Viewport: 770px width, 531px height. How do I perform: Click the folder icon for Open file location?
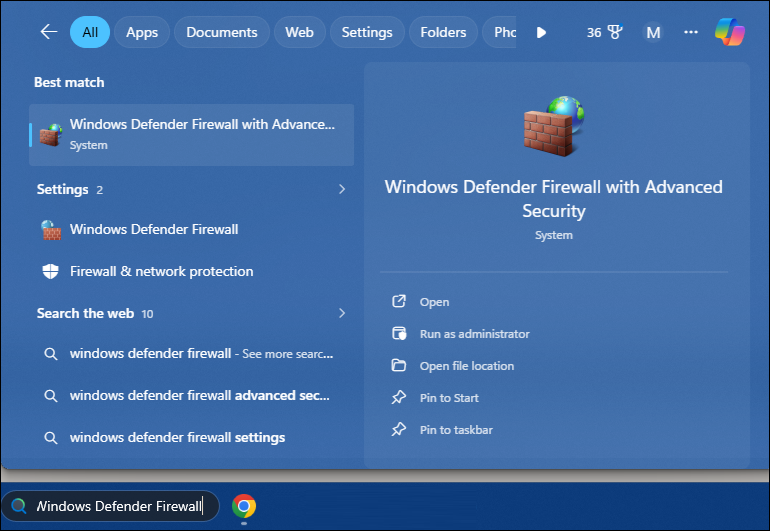(399, 365)
